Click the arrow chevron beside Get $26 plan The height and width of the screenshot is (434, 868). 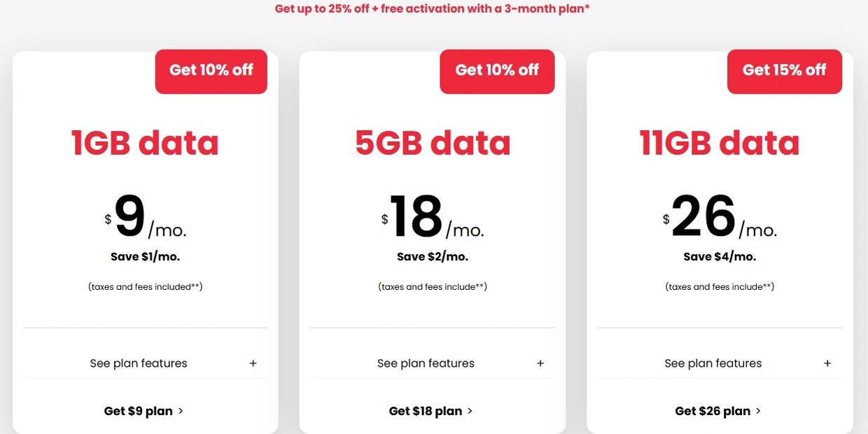(758, 411)
